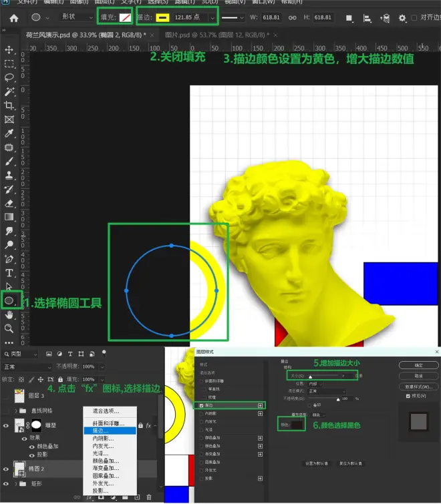Toggle visibility of 雕塑 layer

pyautogui.click(x=6, y=426)
